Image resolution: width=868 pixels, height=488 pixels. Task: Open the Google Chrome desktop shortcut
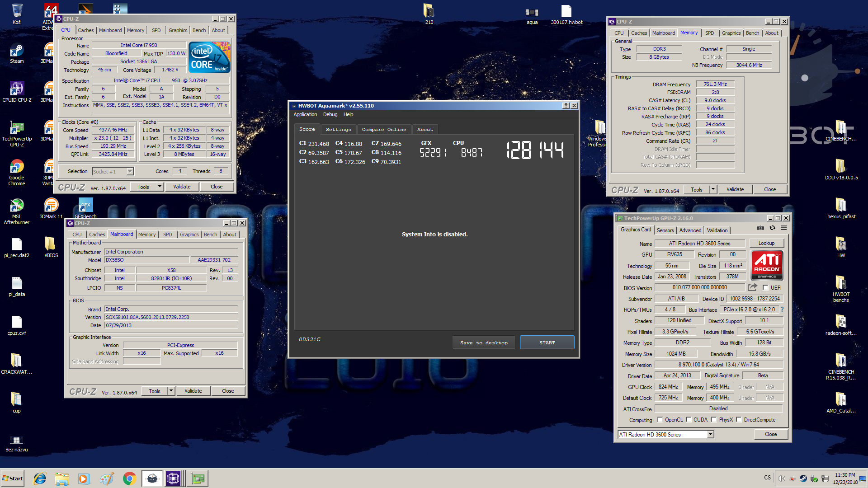[17, 173]
